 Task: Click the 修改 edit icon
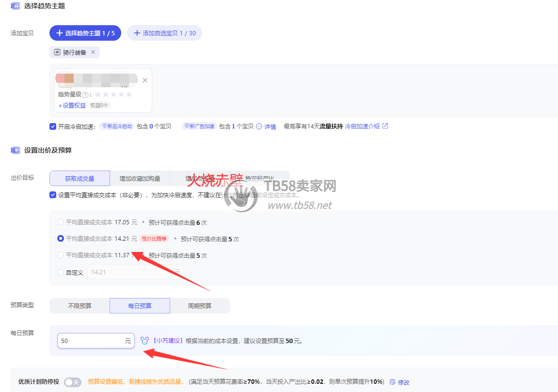393,382
